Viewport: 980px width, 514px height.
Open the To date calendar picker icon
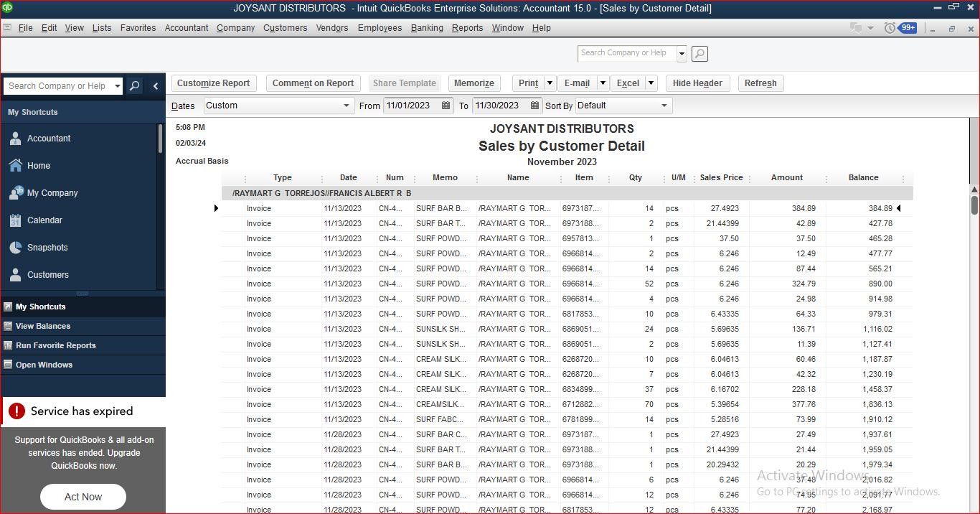tap(534, 106)
